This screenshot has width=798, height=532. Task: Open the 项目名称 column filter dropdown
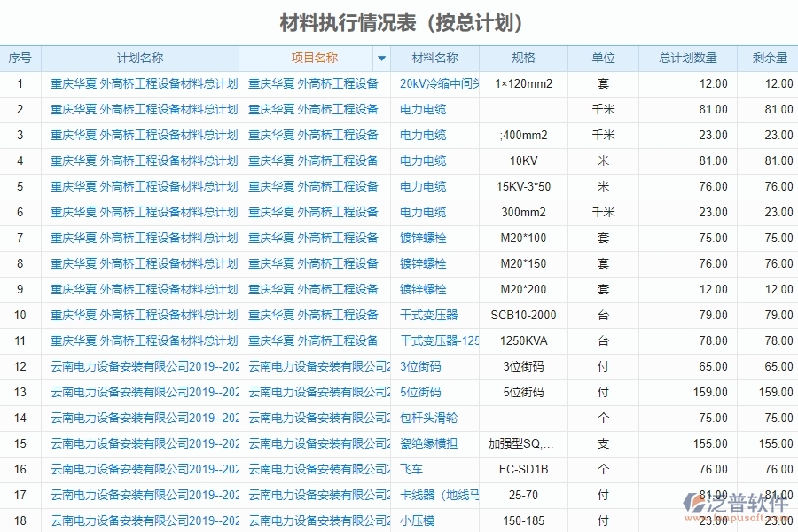(381, 58)
